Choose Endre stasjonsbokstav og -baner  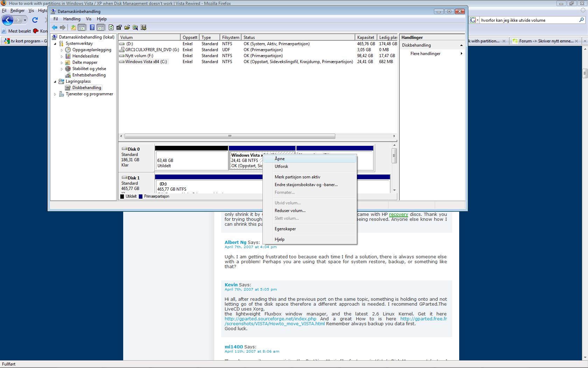click(x=310, y=185)
